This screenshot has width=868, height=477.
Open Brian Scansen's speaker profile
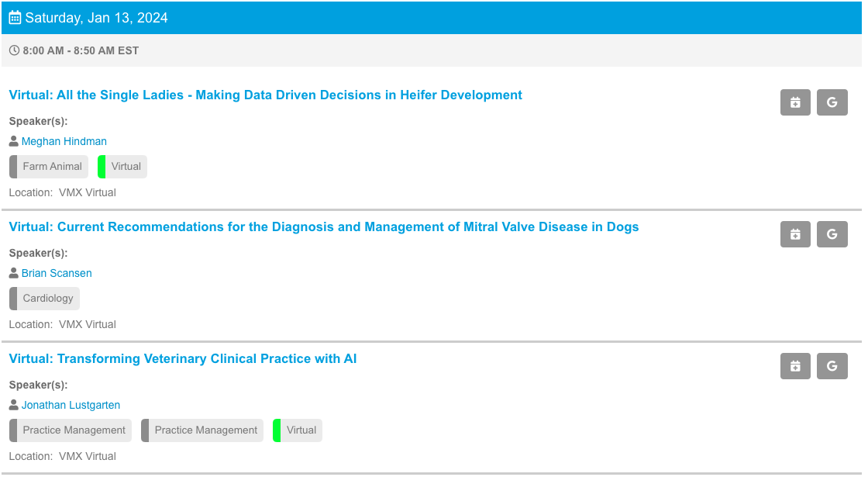pos(57,273)
